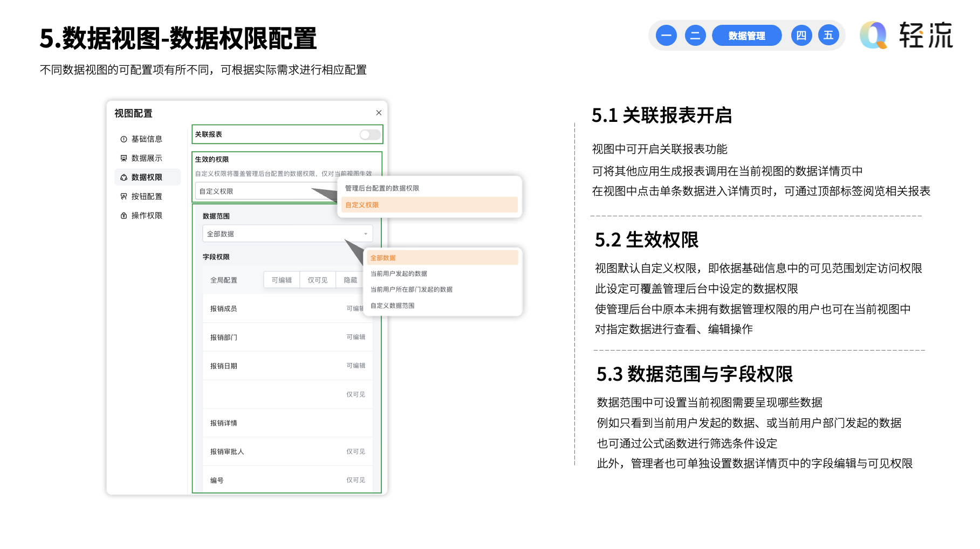Click the 报销详情 field row label
The height and width of the screenshot is (549, 980).
pos(223,423)
